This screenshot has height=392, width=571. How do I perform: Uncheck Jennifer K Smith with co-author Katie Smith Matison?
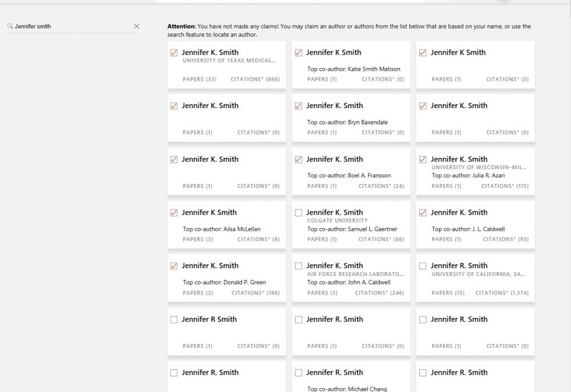click(298, 52)
